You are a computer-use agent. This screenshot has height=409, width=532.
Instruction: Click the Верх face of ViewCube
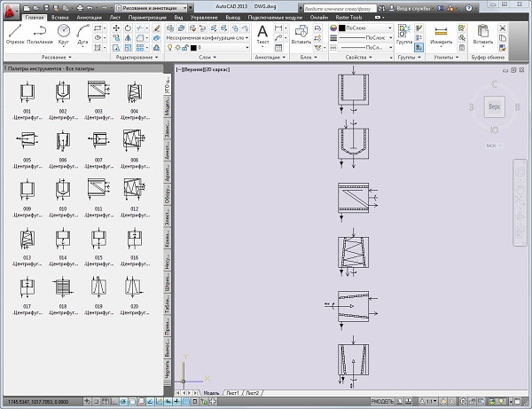[x=494, y=107]
